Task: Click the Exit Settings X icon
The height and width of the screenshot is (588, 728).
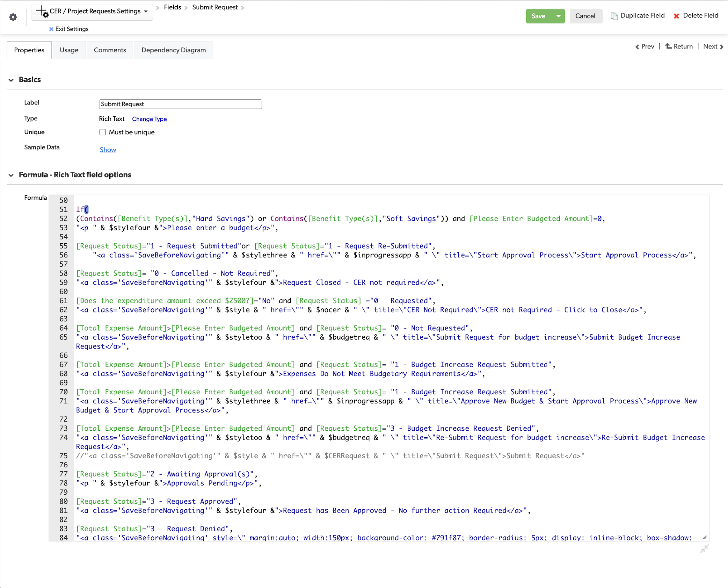Action: pos(51,29)
